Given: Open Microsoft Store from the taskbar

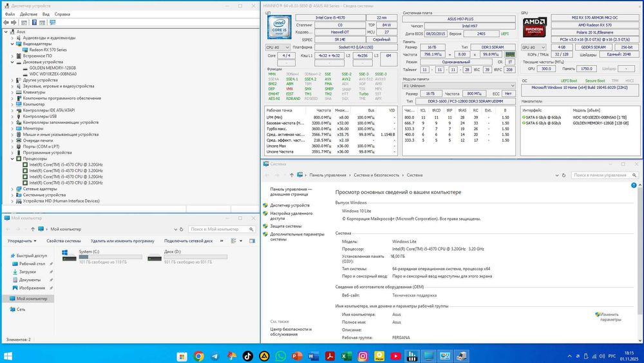Looking at the screenshot, I should pyautogui.click(x=182, y=356).
